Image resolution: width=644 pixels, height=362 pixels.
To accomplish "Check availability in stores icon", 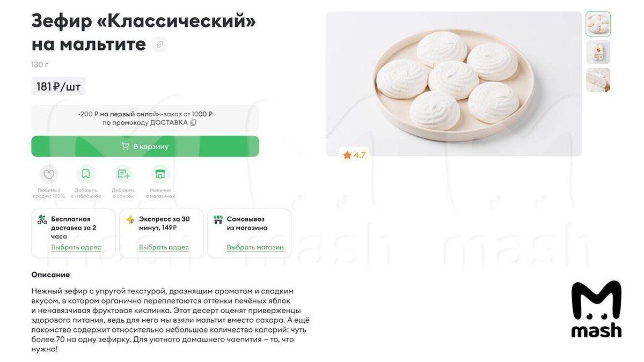I will 160,174.
